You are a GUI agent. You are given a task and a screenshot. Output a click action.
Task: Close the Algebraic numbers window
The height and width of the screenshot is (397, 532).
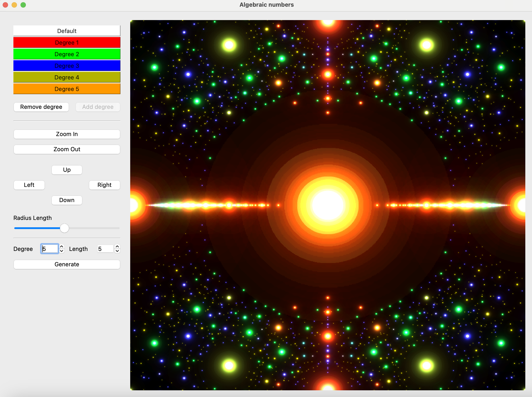5,5
